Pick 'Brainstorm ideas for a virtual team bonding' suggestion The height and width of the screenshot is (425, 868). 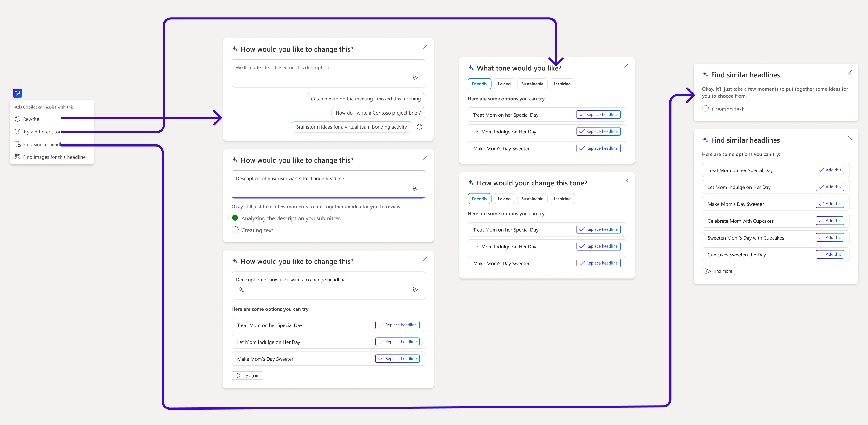click(351, 127)
